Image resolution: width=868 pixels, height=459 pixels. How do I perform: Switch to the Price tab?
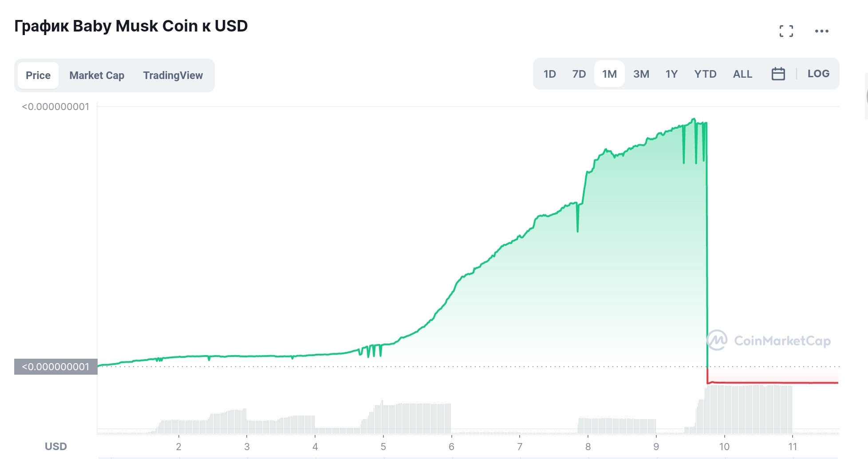point(38,75)
